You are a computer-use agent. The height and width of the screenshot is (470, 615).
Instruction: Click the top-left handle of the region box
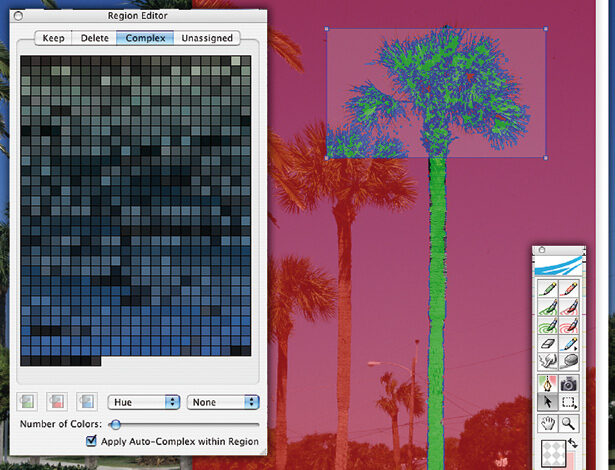point(327,29)
